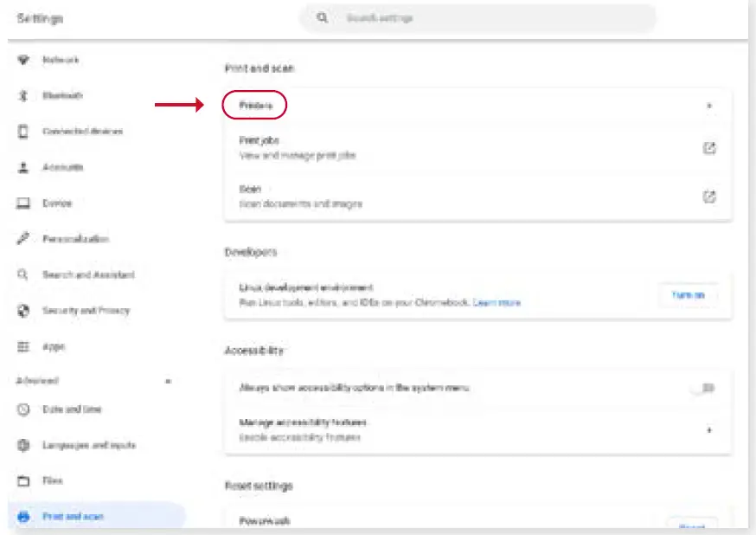Open Bluetooth settings via its icon
Viewport: 756px width, 535px height.
(x=22, y=96)
